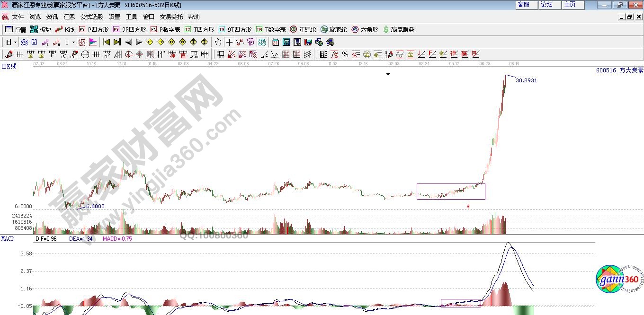Expand the candlestick style dropdown arrow

point(73,42)
